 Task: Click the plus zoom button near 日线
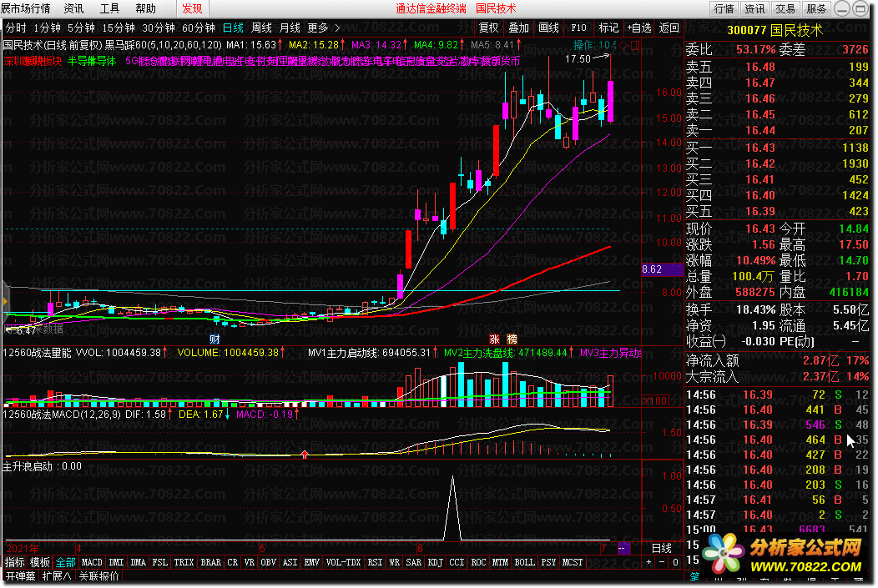648,562
